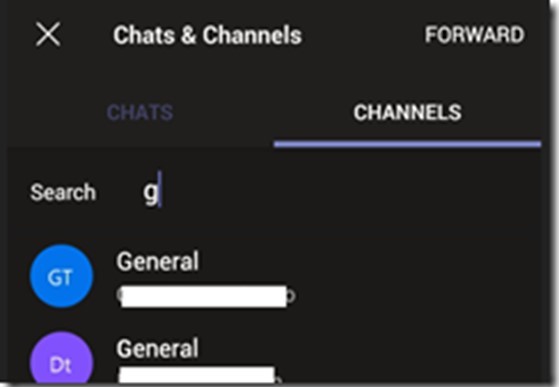Image resolution: width=559 pixels, height=387 pixels.
Task: Switch to the CHATS tab
Action: [x=140, y=112]
